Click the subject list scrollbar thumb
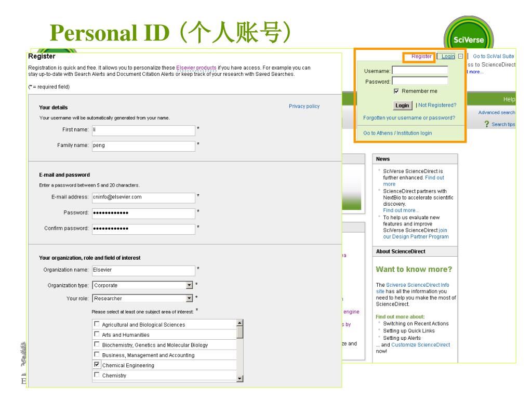Image resolution: width=532 pixels, height=399 pixels. pyautogui.click(x=240, y=332)
